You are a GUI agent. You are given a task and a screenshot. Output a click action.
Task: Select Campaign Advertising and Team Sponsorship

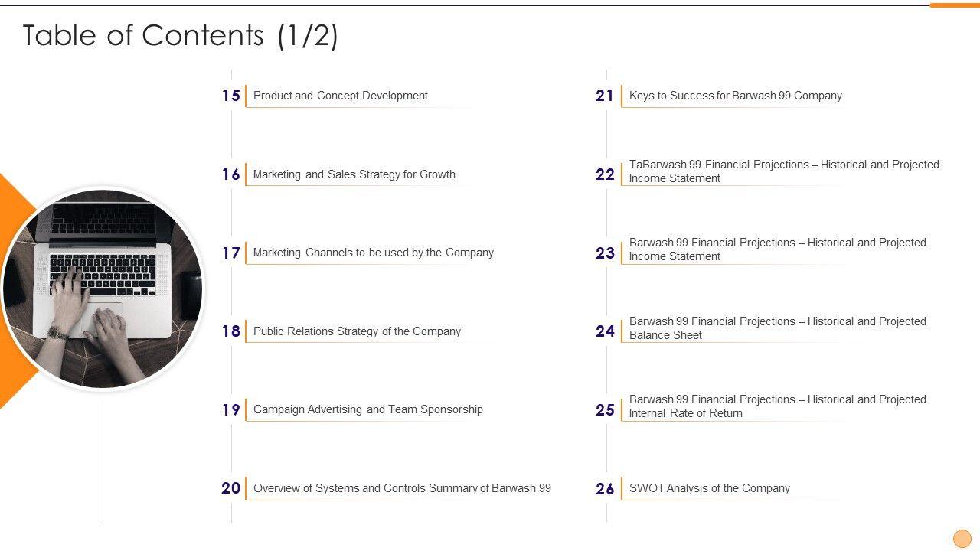click(367, 409)
